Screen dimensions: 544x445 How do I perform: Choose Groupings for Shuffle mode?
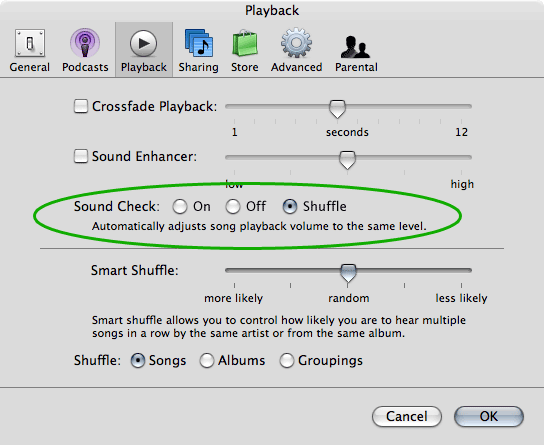click(x=287, y=361)
